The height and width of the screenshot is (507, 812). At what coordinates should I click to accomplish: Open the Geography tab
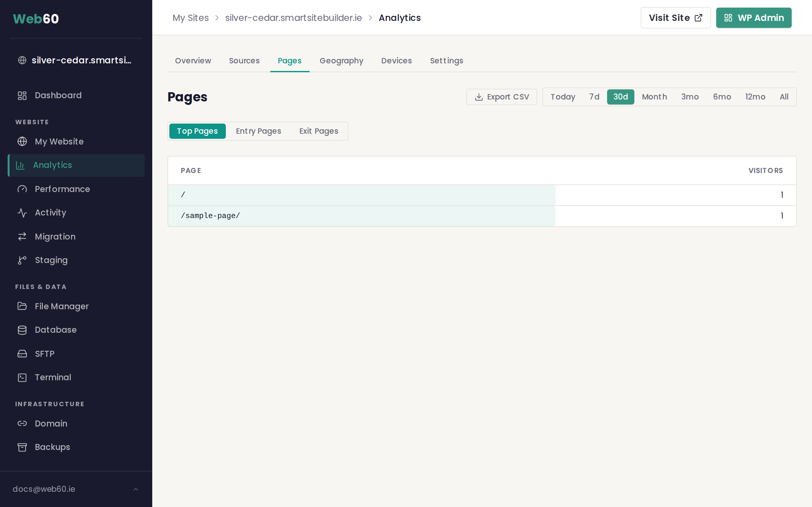coord(341,61)
